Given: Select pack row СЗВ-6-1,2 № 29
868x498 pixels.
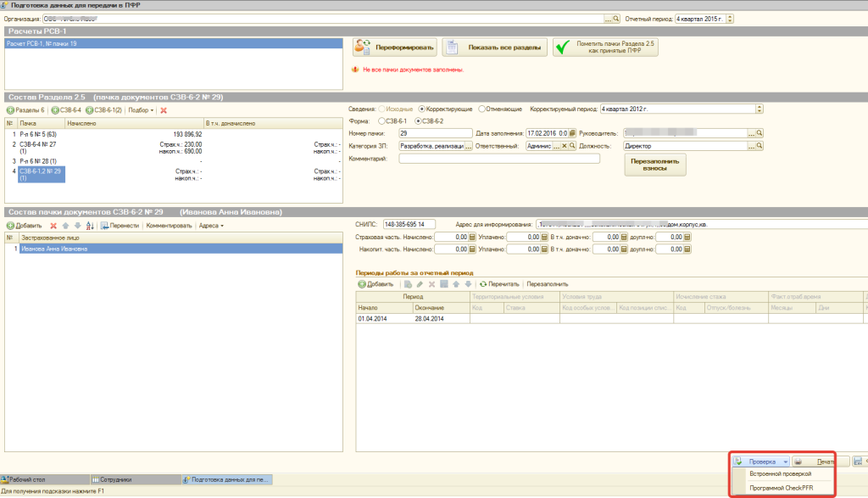Looking at the screenshot, I should tap(174, 175).
